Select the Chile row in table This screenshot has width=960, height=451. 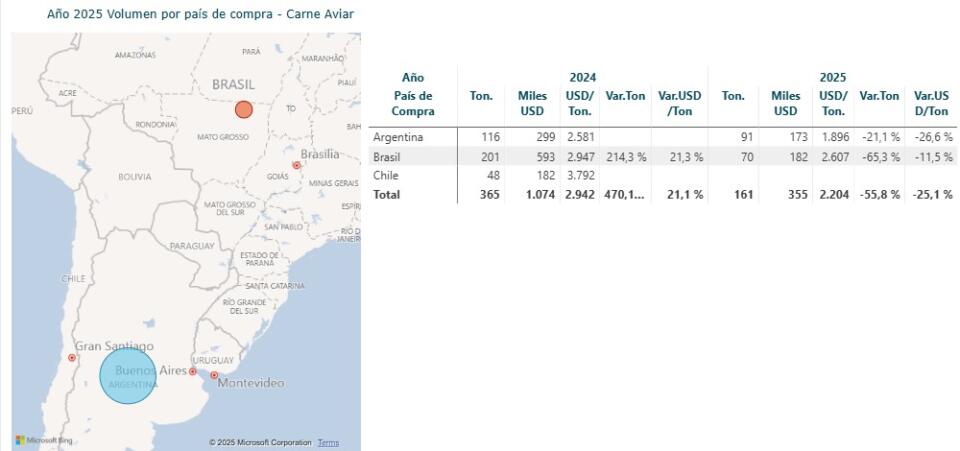coord(662,176)
